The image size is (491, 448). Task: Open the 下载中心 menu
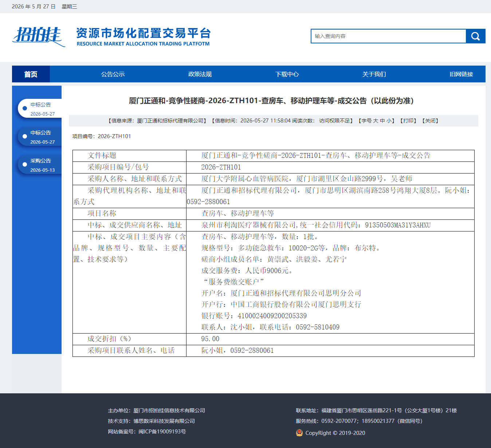[x=287, y=74]
